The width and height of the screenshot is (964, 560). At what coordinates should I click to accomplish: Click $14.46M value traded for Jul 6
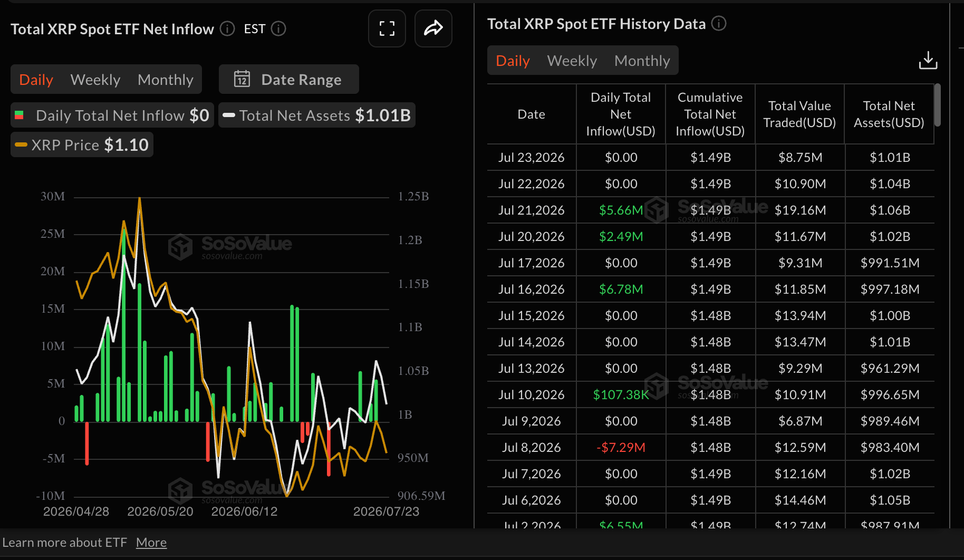801,500
